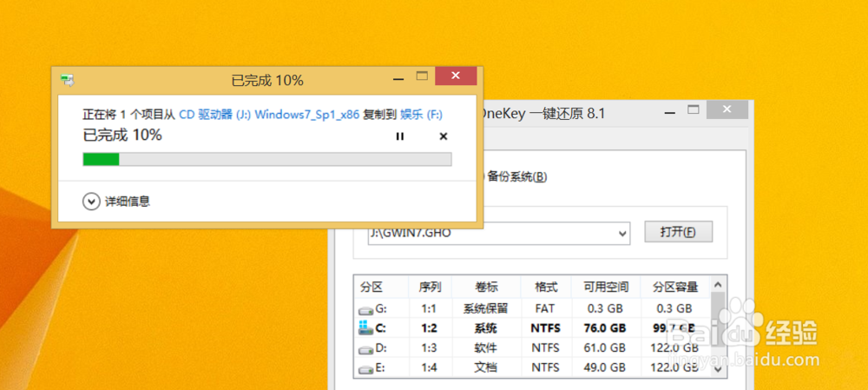Maximize the copy progress dialog

423,76
